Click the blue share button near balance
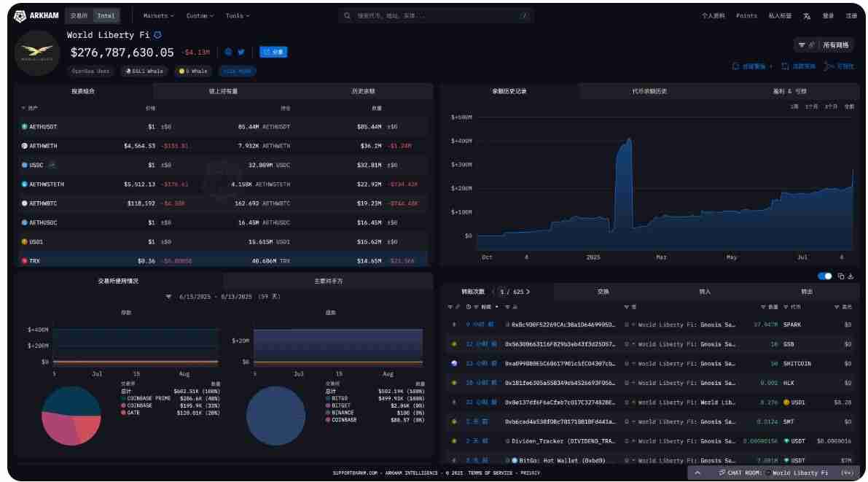The image size is (868, 482). coord(273,52)
